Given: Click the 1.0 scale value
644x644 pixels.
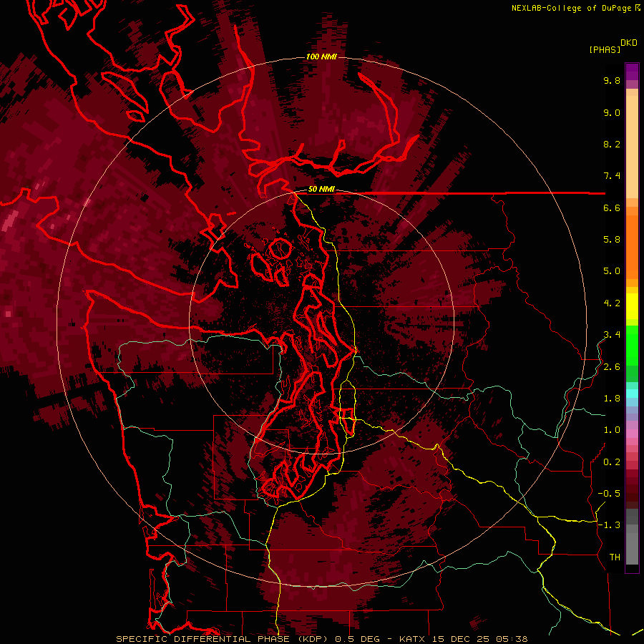Looking at the screenshot, I should (x=612, y=430).
